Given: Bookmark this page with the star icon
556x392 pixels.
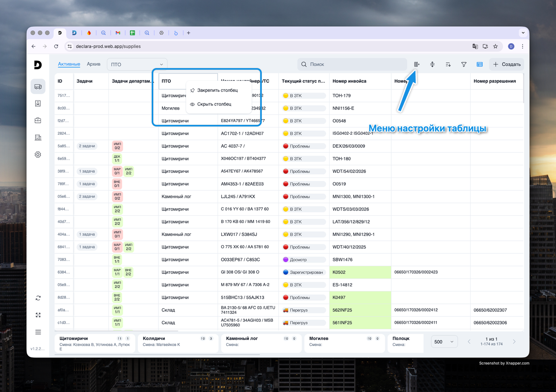Looking at the screenshot, I should pos(495,46).
